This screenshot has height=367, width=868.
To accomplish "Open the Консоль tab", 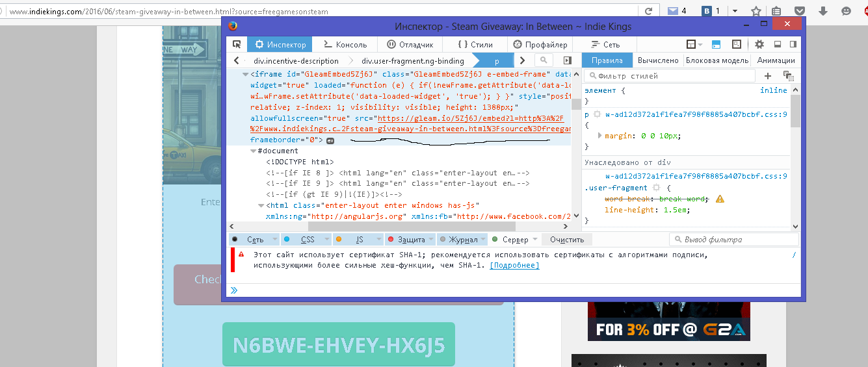I will coord(344,45).
